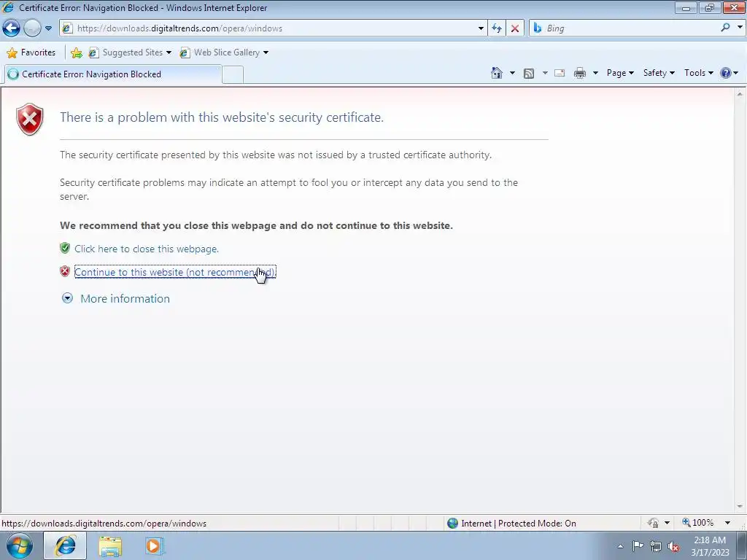This screenshot has height=560, width=747.
Task: Open the search provider dropdown arrow
Action: tap(740, 28)
